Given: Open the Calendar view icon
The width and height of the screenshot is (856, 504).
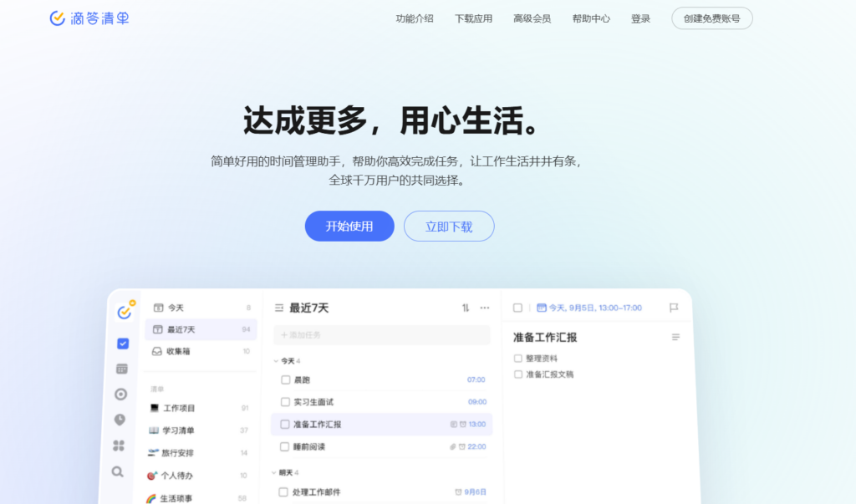Looking at the screenshot, I should (x=122, y=369).
